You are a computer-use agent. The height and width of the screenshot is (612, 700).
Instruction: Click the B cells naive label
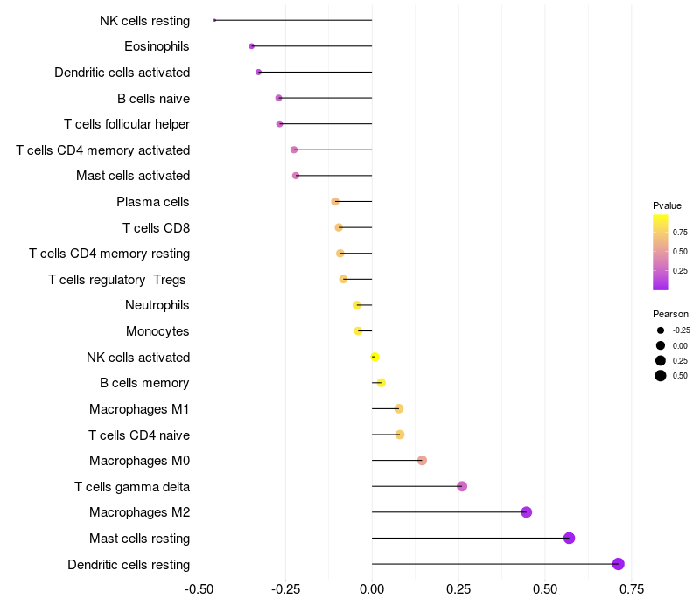(x=154, y=99)
